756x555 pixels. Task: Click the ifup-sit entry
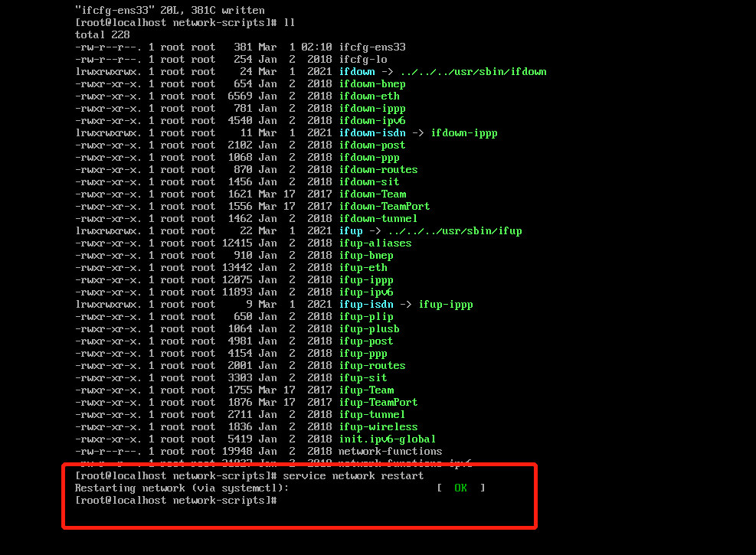(x=363, y=377)
